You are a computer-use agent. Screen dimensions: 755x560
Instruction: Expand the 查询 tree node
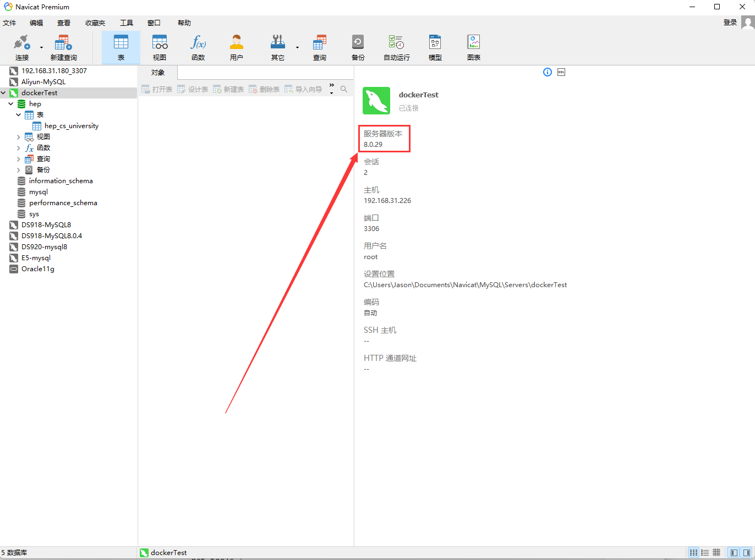tap(19, 159)
